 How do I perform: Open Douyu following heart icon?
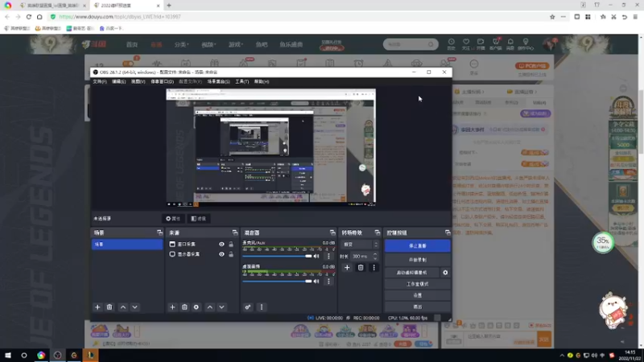(x=466, y=44)
